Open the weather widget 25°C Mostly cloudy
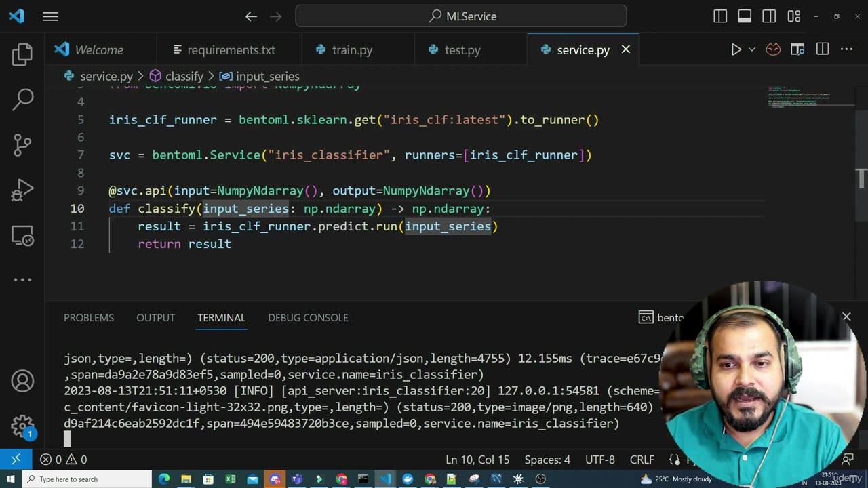The width and height of the screenshot is (868, 488). 676,479
